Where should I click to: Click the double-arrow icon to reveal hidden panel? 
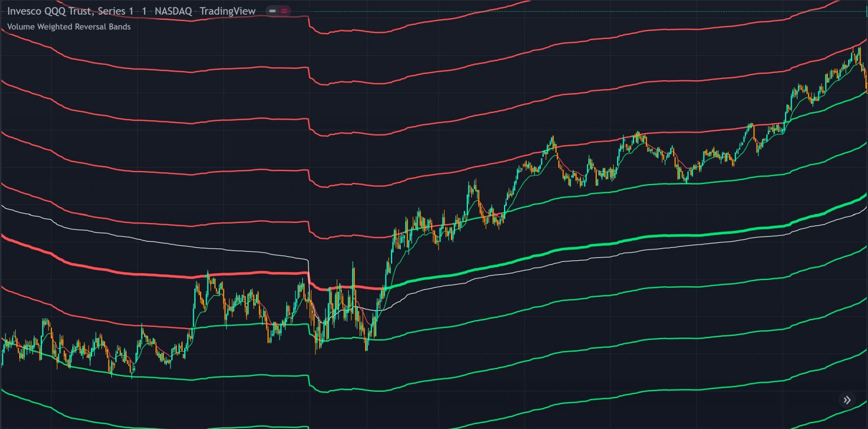pyautogui.click(x=847, y=400)
